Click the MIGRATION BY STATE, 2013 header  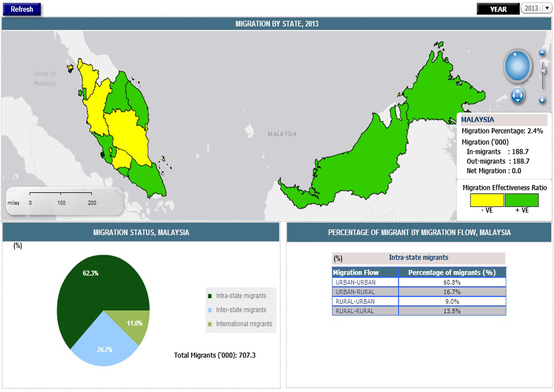pos(276,24)
